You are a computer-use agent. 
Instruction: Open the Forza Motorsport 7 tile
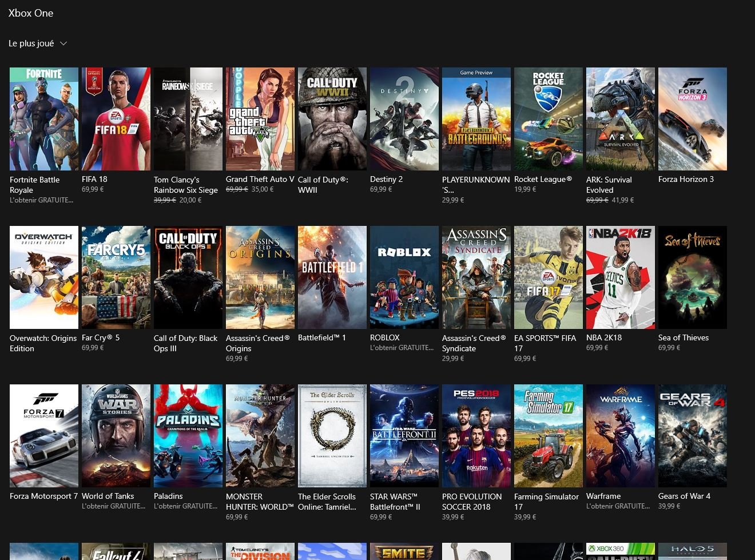coord(44,436)
